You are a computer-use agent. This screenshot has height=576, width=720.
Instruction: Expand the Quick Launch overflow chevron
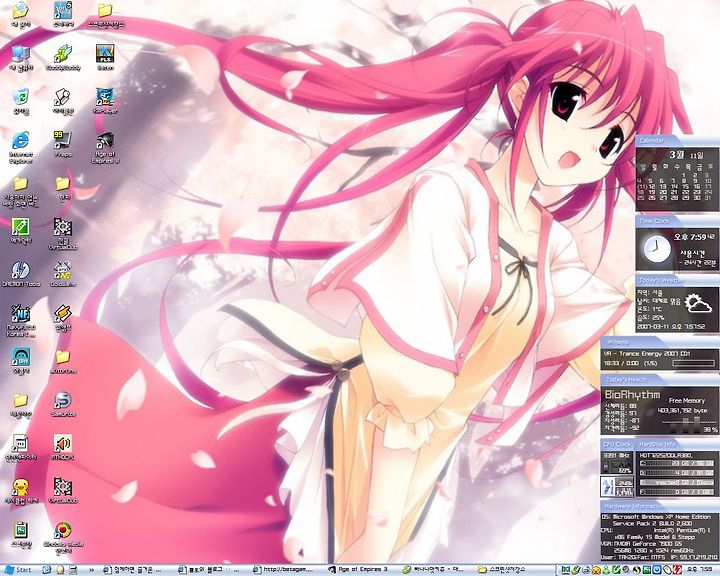pyautogui.click(x=91, y=570)
